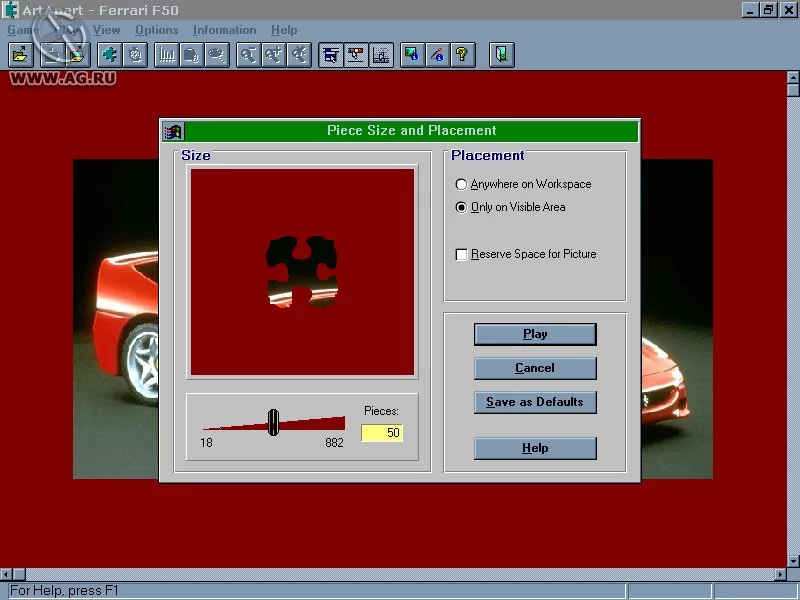This screenshot has width=800, height=600.
Task: Click the Save as Defaults button
Action: point(535,402)
